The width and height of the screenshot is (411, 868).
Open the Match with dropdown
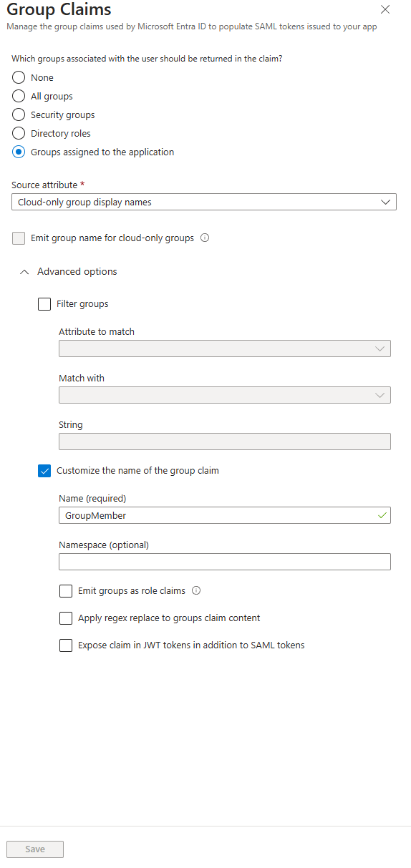pyautogui.click(x=225, y=395)
